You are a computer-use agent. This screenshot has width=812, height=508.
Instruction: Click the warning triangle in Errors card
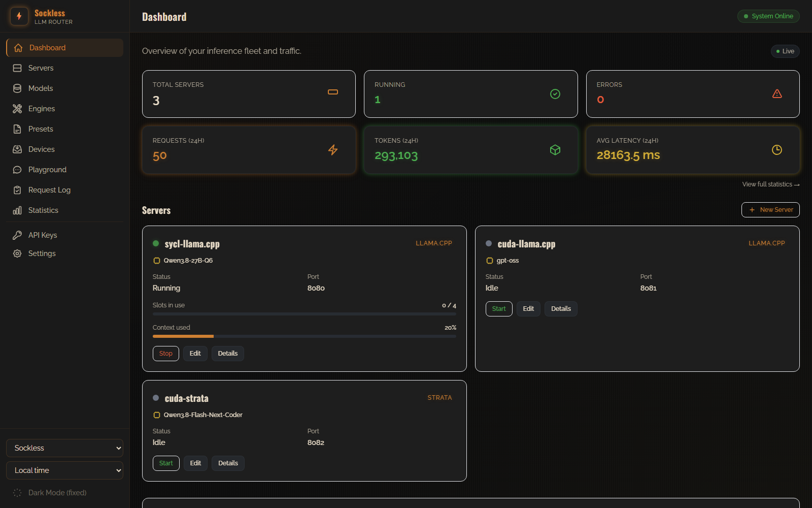point(777,94)
